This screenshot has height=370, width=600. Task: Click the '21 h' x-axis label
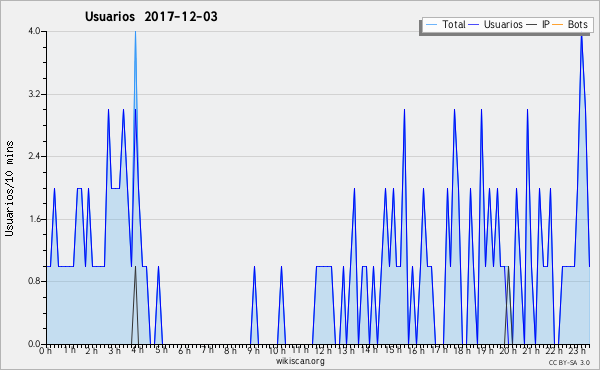pyautogui.click(x=532, y=350)
